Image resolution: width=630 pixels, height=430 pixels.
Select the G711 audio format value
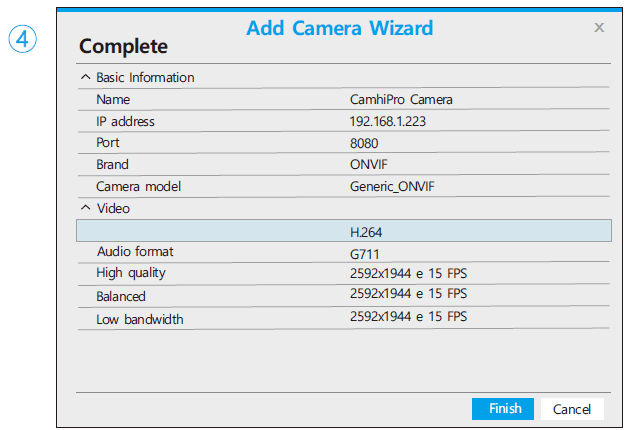pos(364,254)
